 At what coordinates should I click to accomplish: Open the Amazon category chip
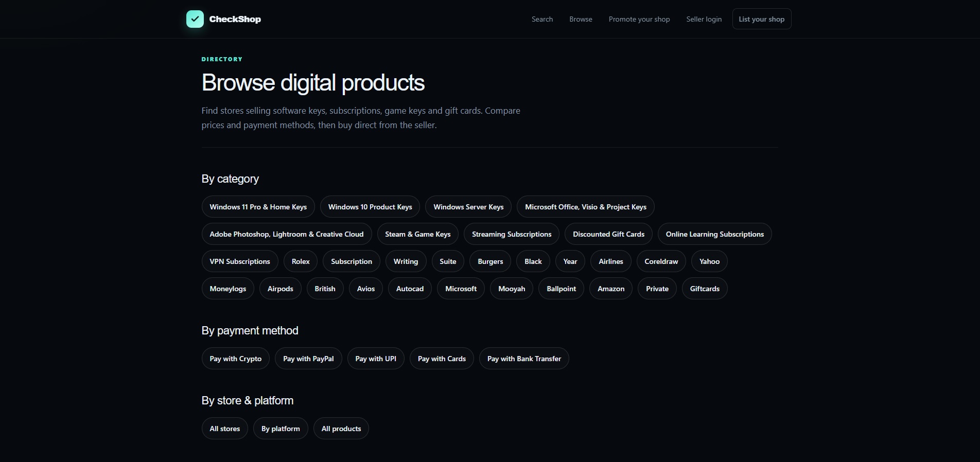611,289
